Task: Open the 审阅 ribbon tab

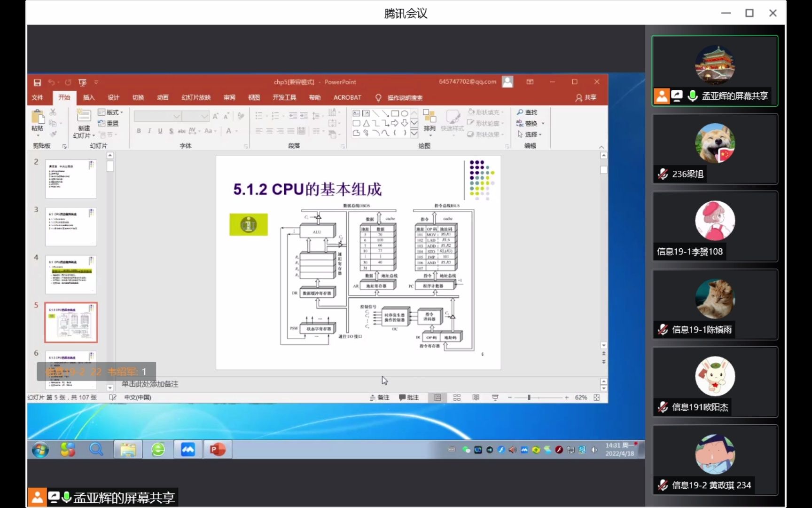Action: point(229,97)
